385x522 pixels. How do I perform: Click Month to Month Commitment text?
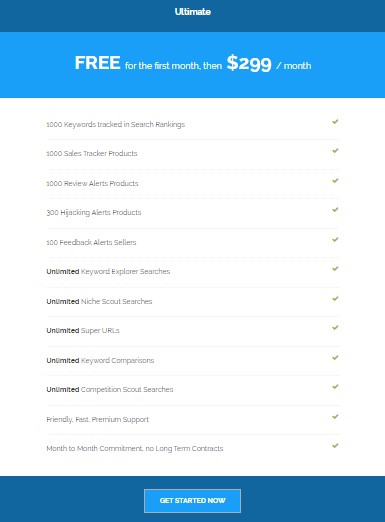click(135, 448)
